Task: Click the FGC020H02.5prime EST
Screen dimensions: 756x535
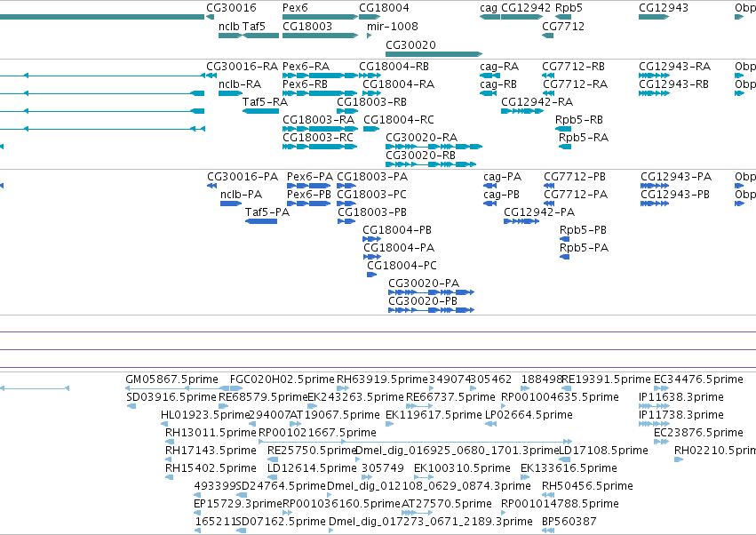Action: click(236, 388)
